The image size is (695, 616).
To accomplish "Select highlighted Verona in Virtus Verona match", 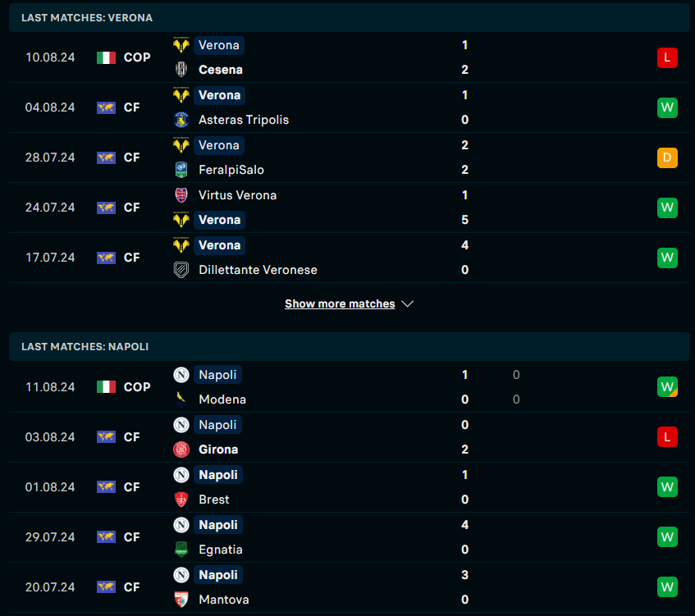I will [219, 220].
